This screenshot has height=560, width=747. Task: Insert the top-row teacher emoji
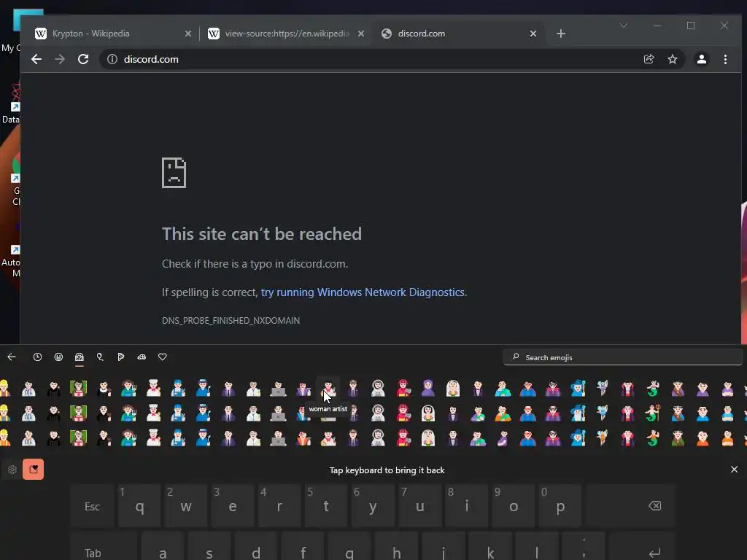pos(79,388)
